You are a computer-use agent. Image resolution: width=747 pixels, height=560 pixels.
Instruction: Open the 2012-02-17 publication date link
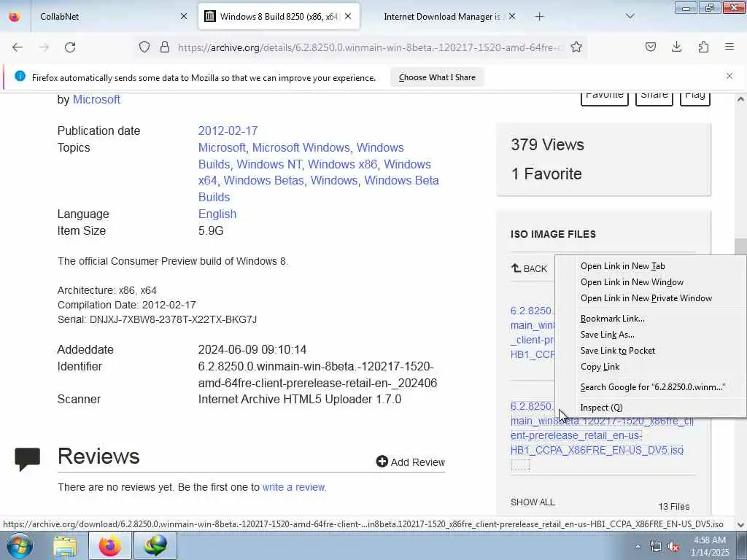click(x=228, y=131)
